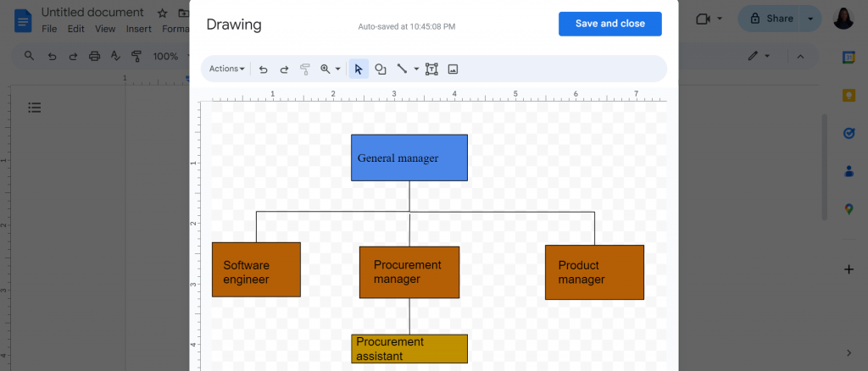Image resolution: width=868 pixels, height=371 pixels.
Task: Select the Shape tool in drawing toolbar
Action: (x=381, y=69)
